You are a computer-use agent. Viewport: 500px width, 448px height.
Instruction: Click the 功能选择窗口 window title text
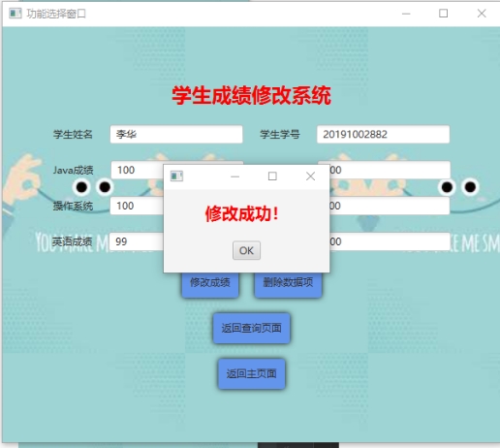point(56,14)
